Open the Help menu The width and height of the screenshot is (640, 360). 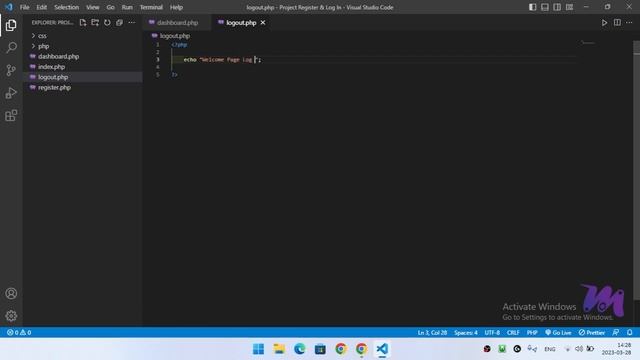click(x=176, y=7)
